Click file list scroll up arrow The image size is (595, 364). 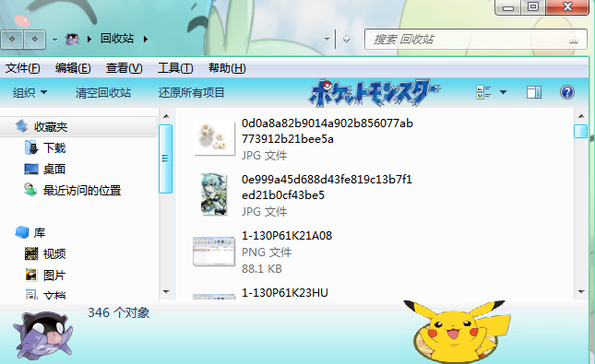click(x=581, y=116)
